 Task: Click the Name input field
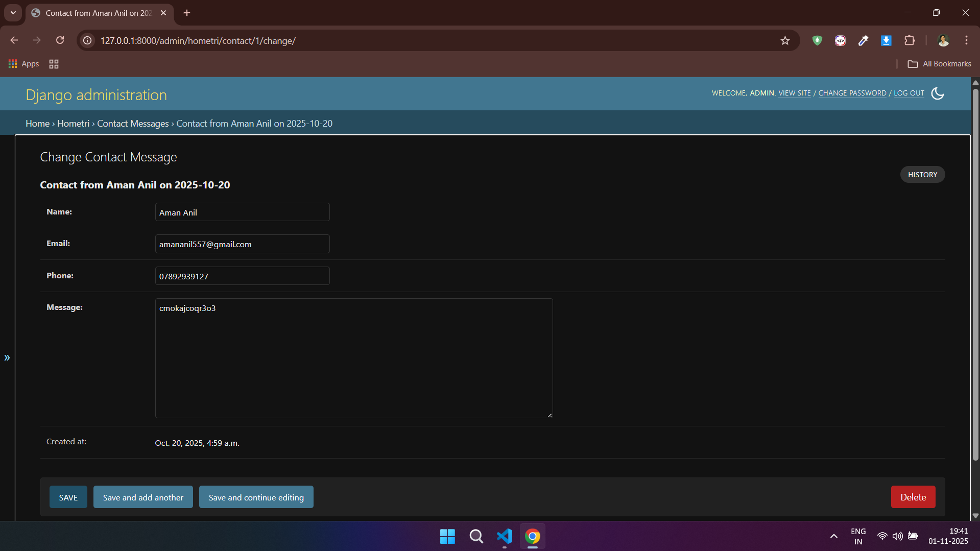242,212
